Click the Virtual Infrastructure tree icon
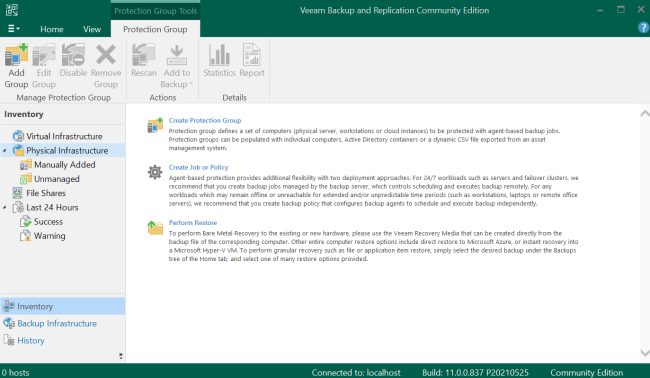The width and height of the screenshot is (650, 378). (x=18, y=136)
